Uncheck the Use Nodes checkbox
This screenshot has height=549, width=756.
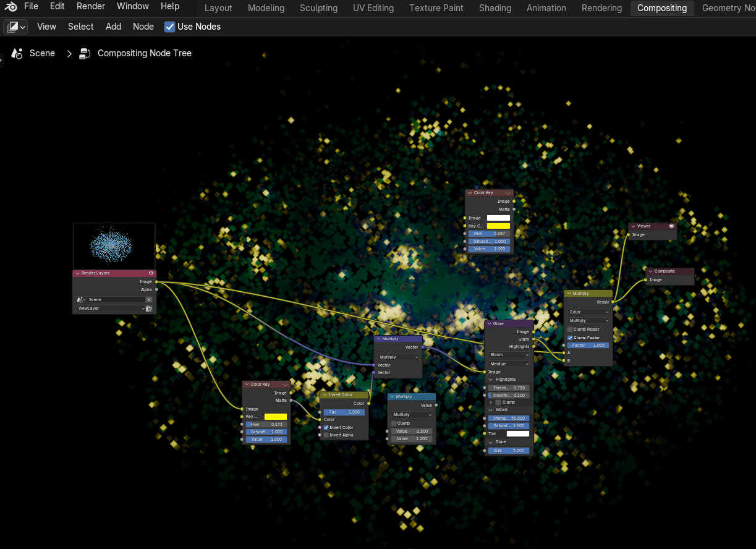coord(169,27)
